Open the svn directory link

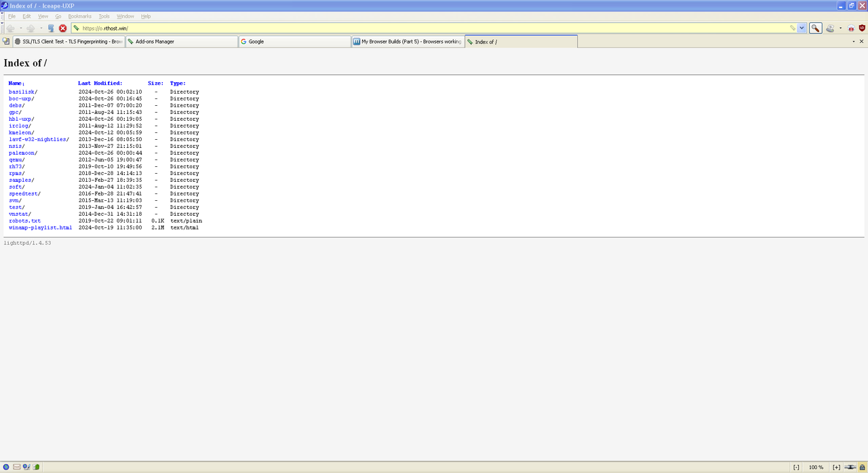pos(14,200)
